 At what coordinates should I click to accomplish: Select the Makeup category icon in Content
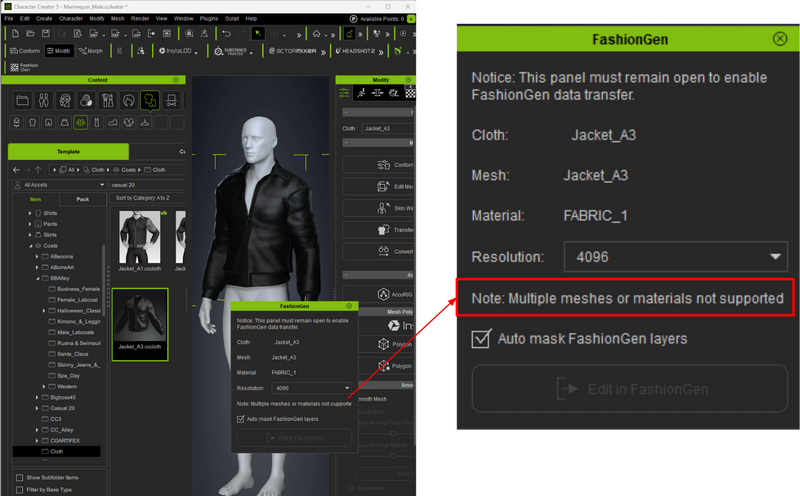click(x=108, y=100)
